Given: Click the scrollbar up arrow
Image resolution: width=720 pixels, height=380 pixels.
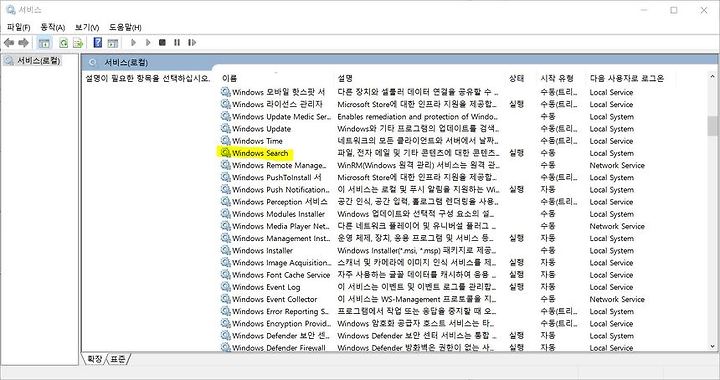Looking at the screenshot, I should tap(712, 77).
